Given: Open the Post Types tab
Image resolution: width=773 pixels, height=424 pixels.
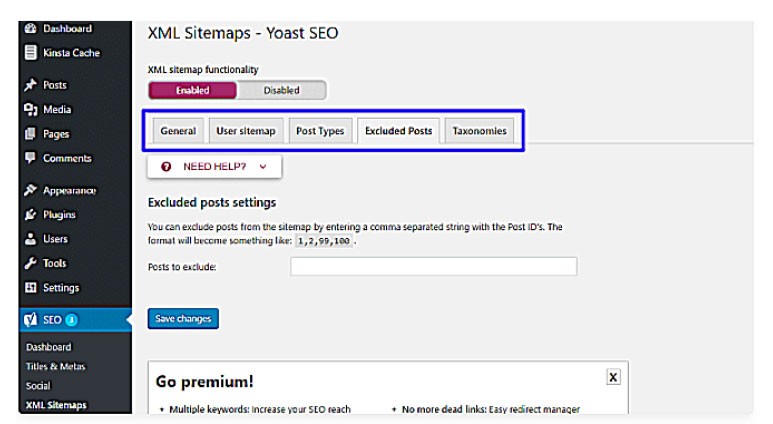Looking at the screenshot, I should (x=320, y=131).
